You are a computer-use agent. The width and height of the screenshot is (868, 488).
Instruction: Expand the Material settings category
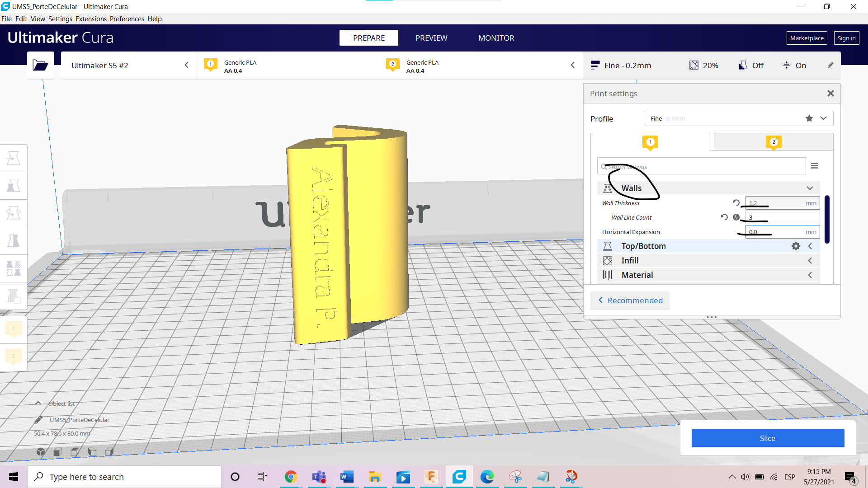pyautogui.click(x=708, y=275)
